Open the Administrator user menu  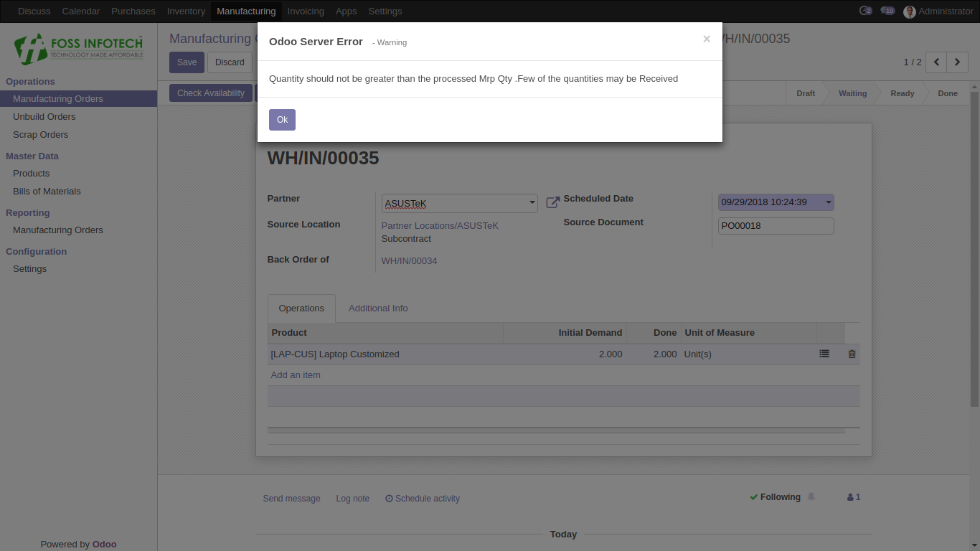[938, 11]
